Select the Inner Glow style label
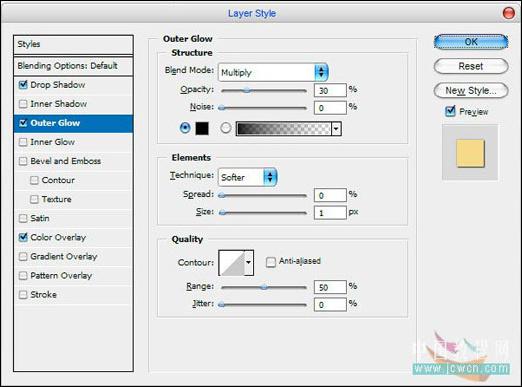Image resolution: width=522 pixels, height=387 pixels. point(52,142)
